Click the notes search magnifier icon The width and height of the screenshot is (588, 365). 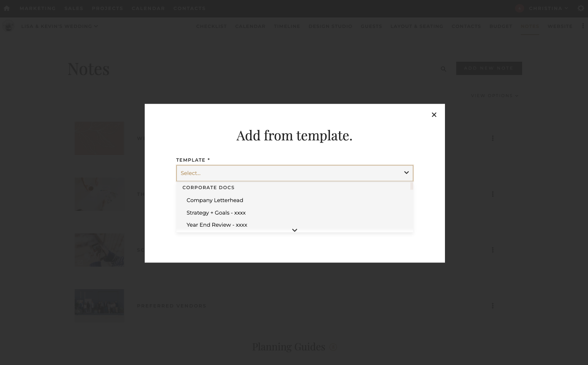click(443, 69)
